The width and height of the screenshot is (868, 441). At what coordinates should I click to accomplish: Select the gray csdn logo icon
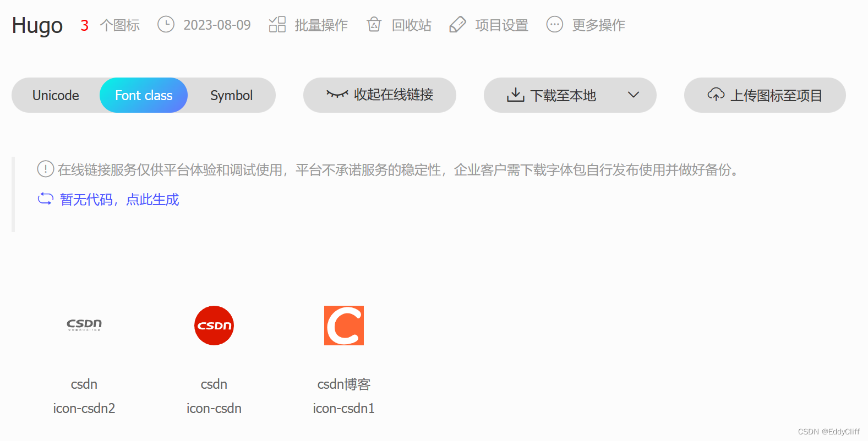click(x=84, y=325)
